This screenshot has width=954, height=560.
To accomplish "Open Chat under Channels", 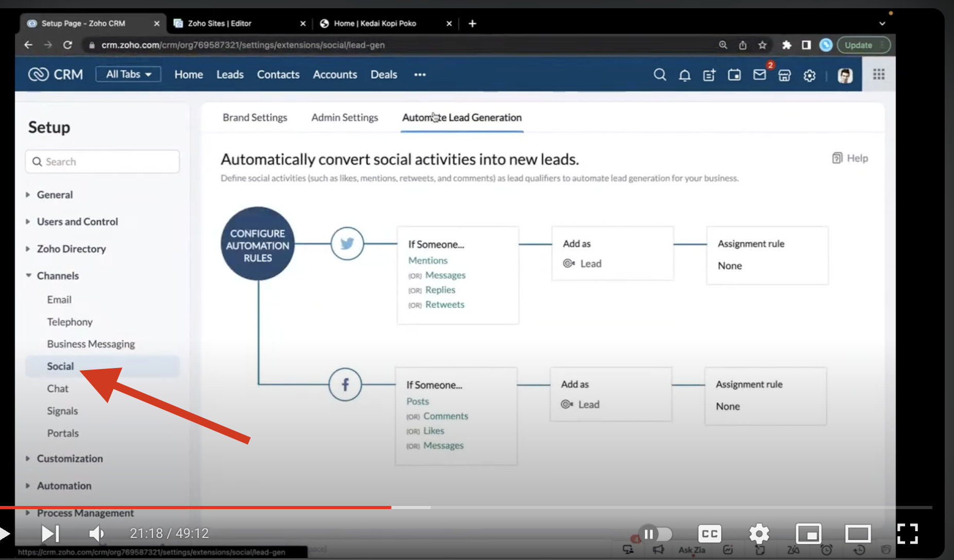I will click(x=58, y=389).
